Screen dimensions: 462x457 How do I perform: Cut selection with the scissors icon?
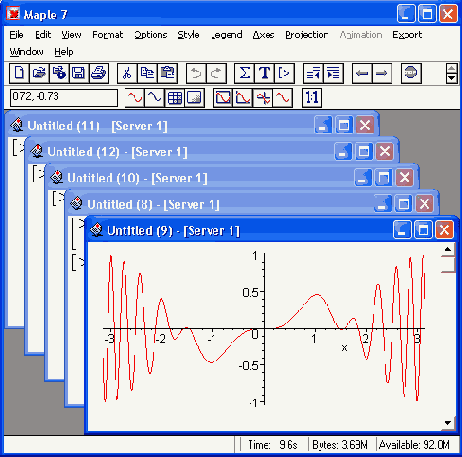click(127, 73)
